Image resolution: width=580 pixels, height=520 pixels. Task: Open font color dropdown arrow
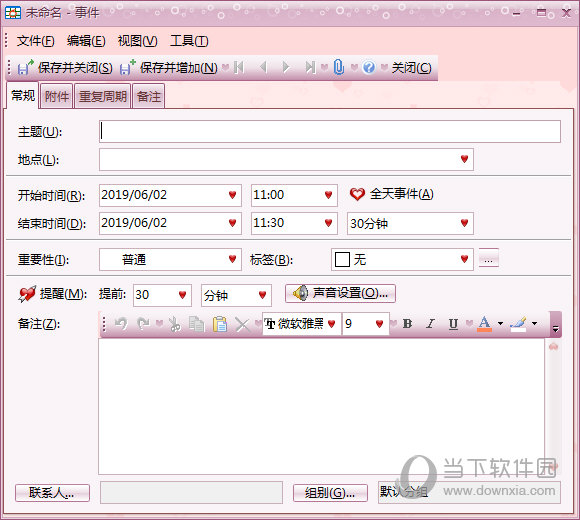click(x=500, y=324)
